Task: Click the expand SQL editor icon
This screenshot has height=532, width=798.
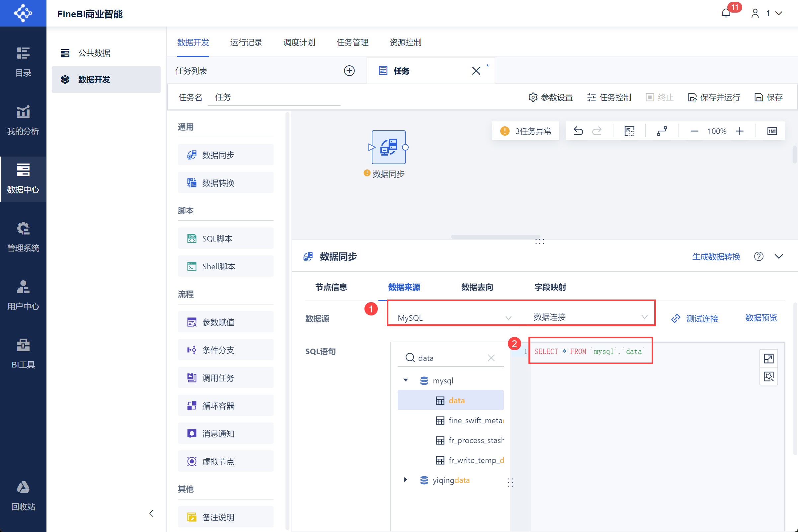Action: [x=768, y=358]
